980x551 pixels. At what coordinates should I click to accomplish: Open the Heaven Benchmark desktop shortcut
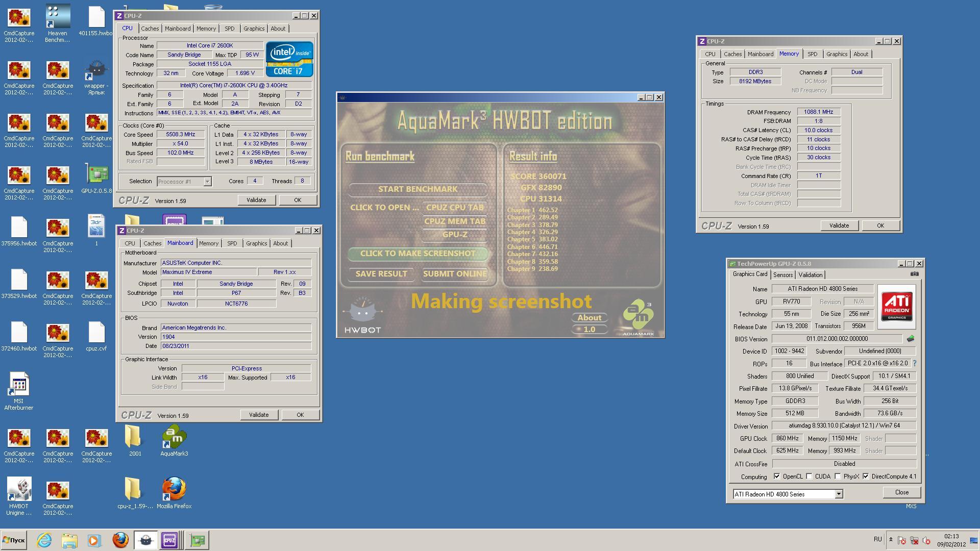[57, 23]
